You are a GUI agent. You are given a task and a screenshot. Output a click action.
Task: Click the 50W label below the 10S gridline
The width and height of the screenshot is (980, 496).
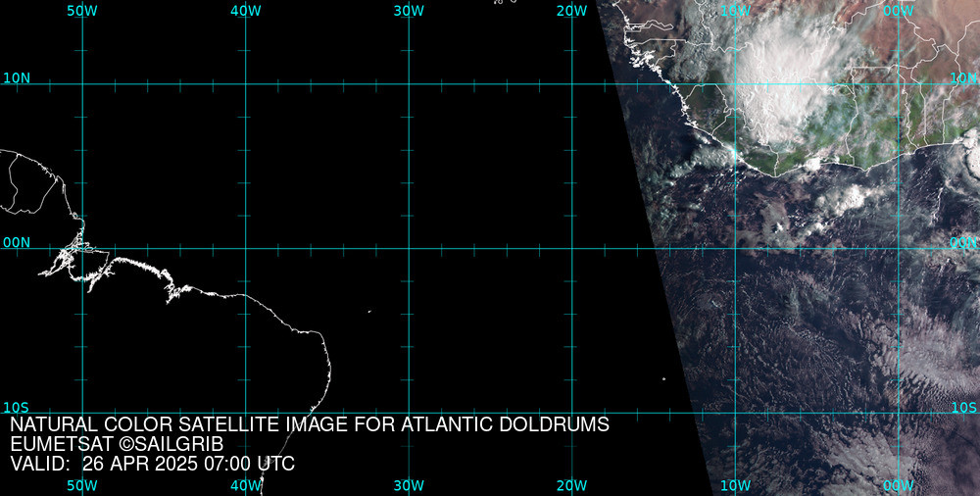click(82, 486)
